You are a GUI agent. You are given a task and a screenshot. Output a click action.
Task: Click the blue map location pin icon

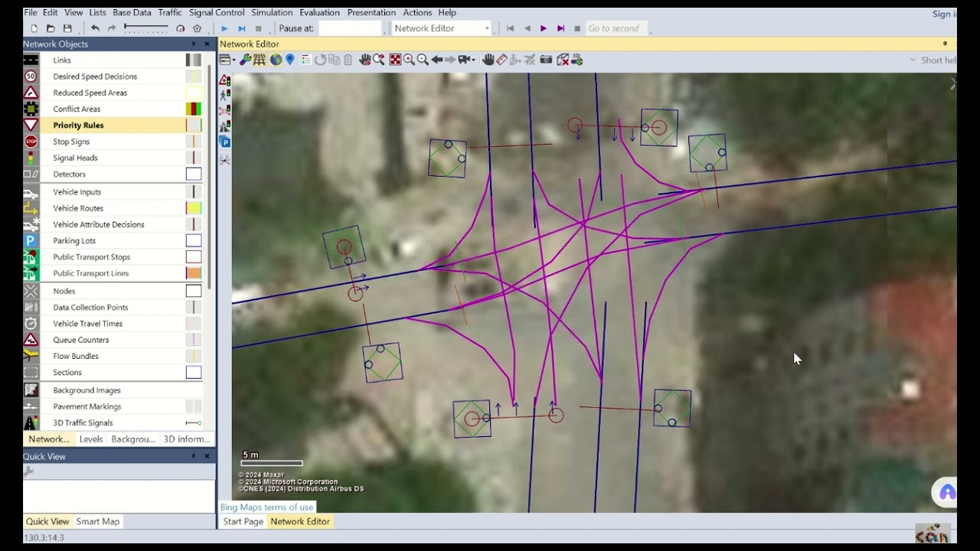click(x=290, y=60)
